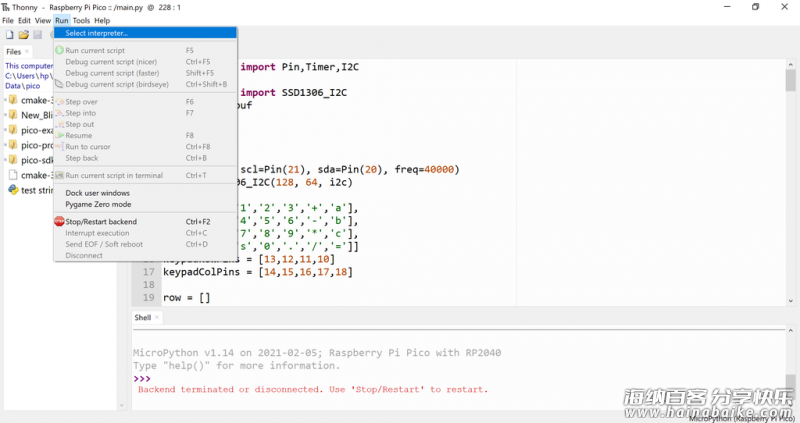This screenshot has width=800, height=423.
Task: Open the Tools menu
Action: pos(81,20)
